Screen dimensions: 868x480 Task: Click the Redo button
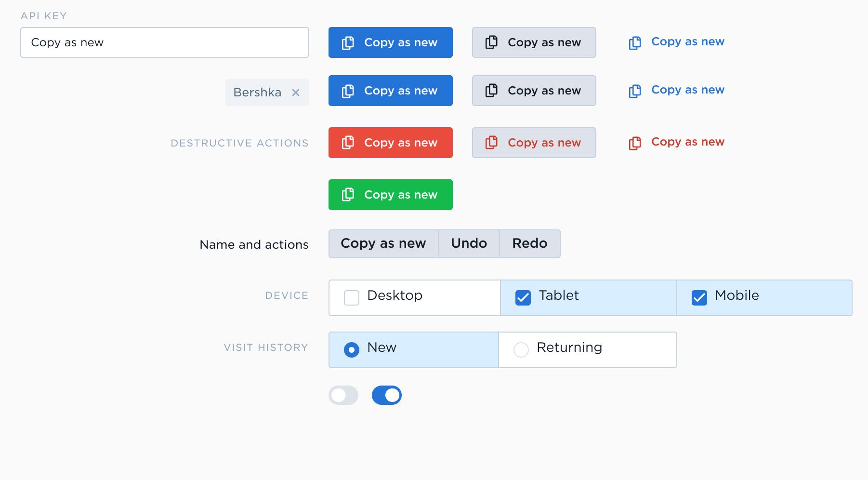(530, 244)
